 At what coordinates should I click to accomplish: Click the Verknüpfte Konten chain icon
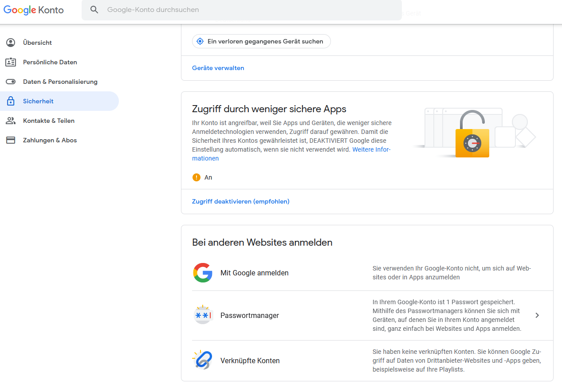[203, 360]
